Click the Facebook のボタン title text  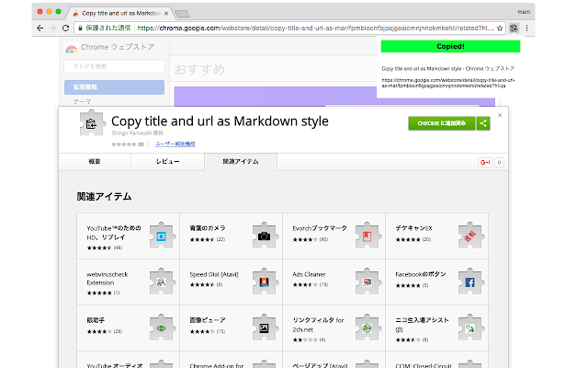421,274
